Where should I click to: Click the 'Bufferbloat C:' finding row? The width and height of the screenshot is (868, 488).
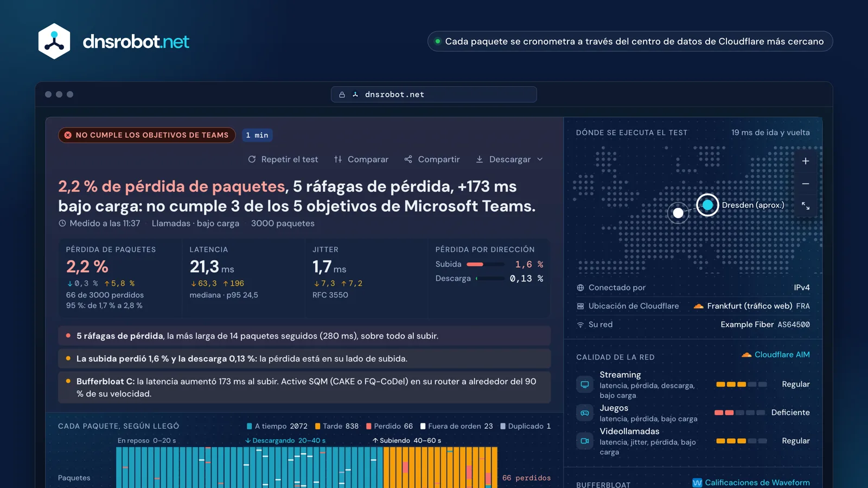coord(304,387)
